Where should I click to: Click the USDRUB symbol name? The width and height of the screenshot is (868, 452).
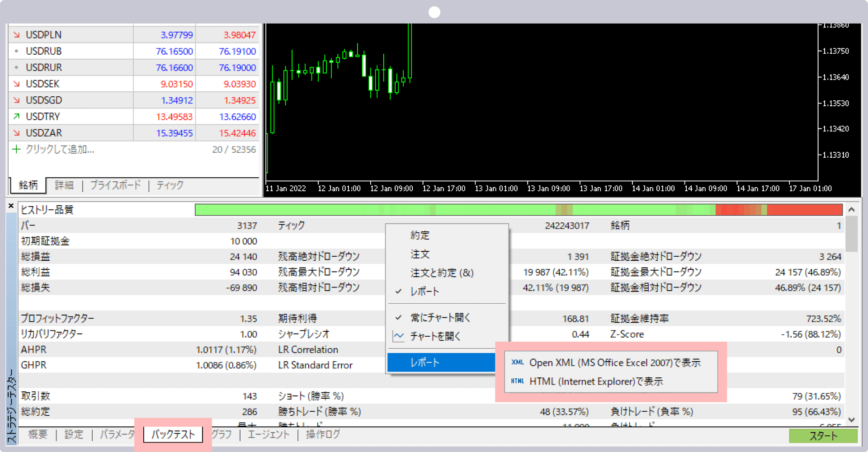pos(43,51)
